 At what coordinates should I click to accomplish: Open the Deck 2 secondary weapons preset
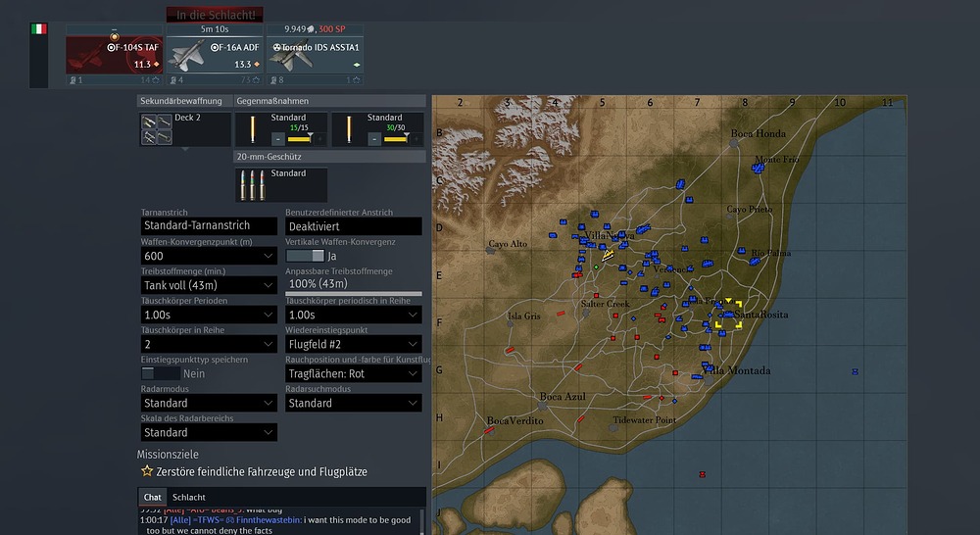185,129
